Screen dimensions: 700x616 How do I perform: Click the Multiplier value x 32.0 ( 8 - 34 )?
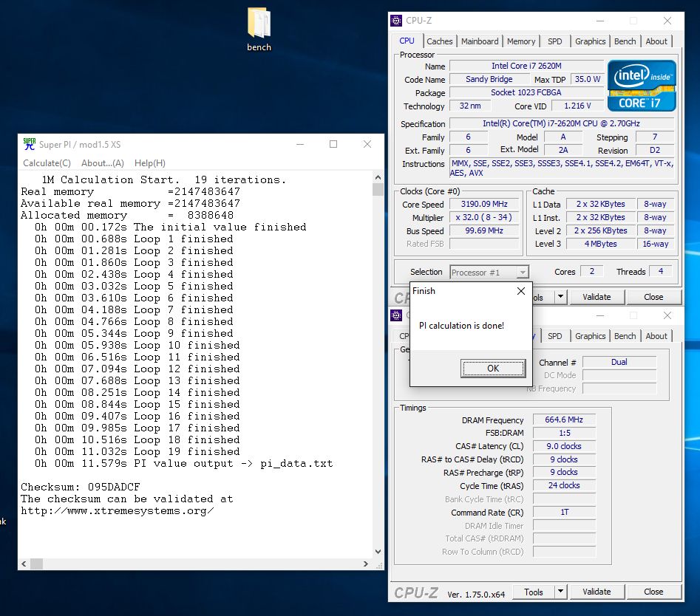(484, 218)
